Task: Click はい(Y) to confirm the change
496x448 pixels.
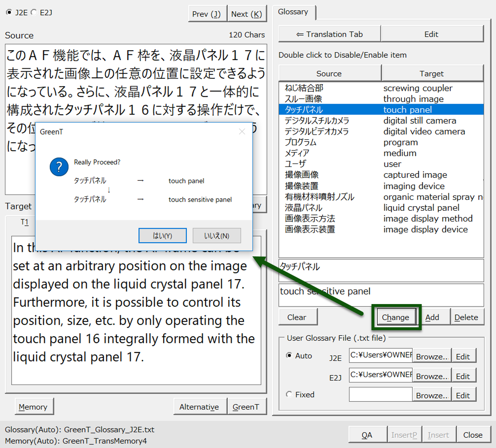Action: pos(162,236)
